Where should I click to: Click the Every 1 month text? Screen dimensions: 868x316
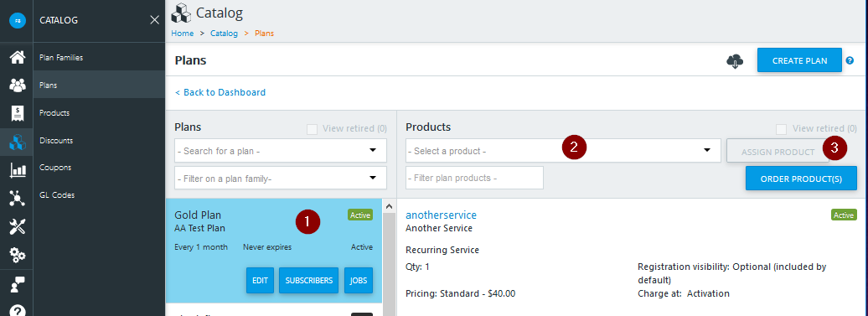pos(201,246)
